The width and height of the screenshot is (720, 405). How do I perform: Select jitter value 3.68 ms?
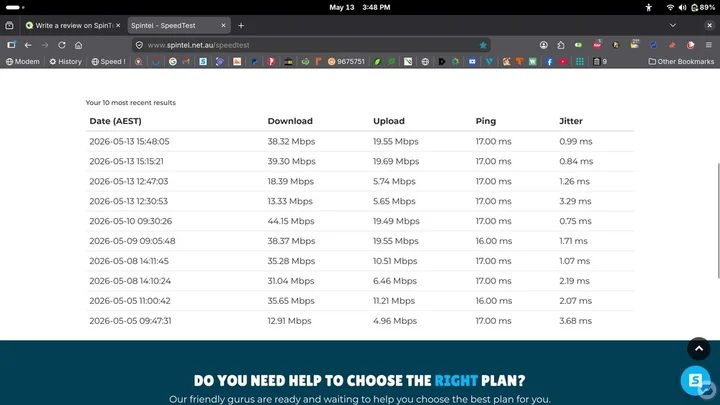click(575, 321)
